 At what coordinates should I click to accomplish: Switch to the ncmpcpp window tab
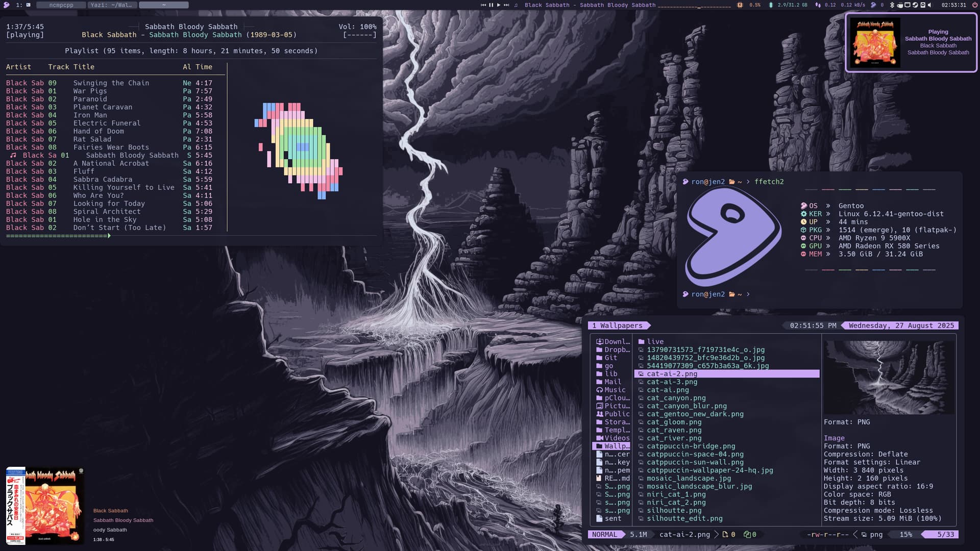pyautogui.click(x=61, y=5)
